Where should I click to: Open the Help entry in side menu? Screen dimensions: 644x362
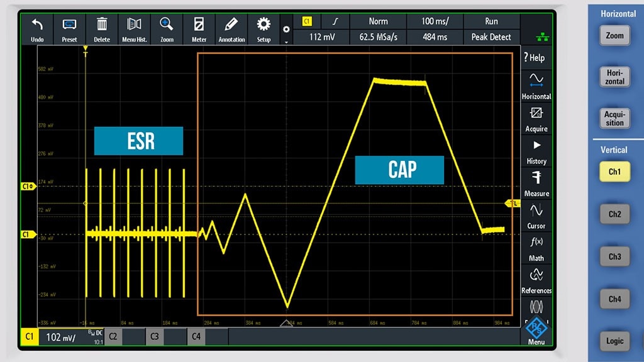(x=536, y=57)
